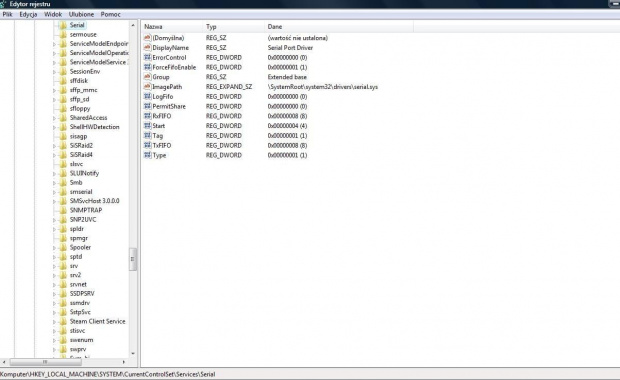Select the smserial tree key
620x380 pixels.
pyautogui.click(x=81, y=192)
